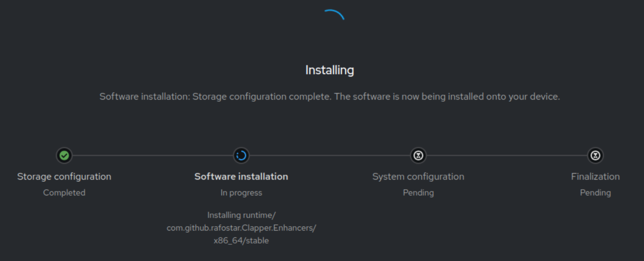The height and width of the screenshot is (261, 644).
Task: Click the green checkmark for Storage configuration
Action: coord(64,156)
